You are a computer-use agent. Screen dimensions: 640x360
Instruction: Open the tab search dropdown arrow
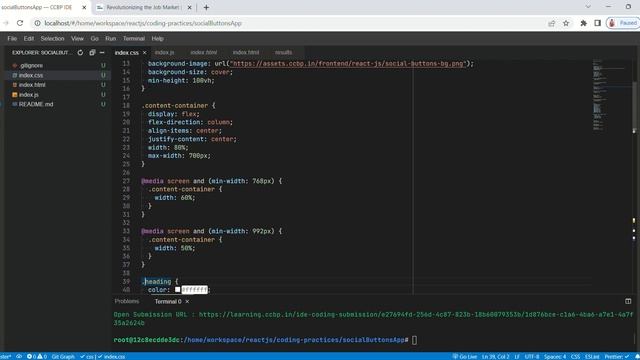pos(588,7)
